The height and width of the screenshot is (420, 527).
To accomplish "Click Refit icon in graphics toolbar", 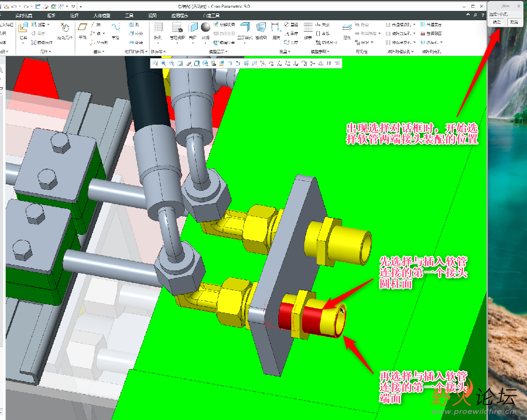I will pos(155,63).
